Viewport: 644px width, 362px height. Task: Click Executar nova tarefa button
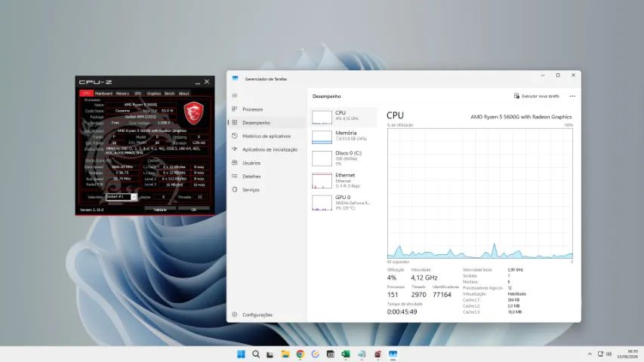tap(536, 96)
